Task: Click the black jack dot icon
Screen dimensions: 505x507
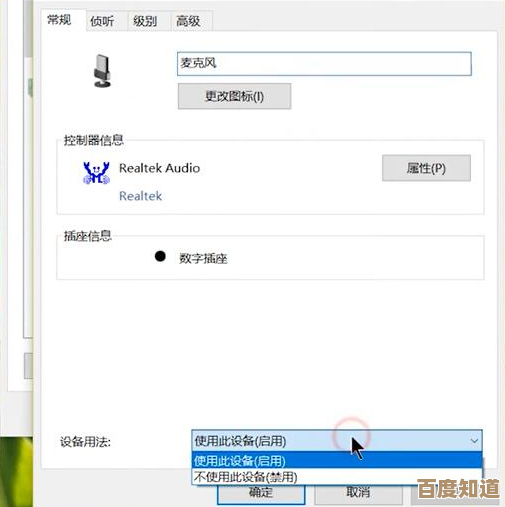Action: (x=160, y=256)
